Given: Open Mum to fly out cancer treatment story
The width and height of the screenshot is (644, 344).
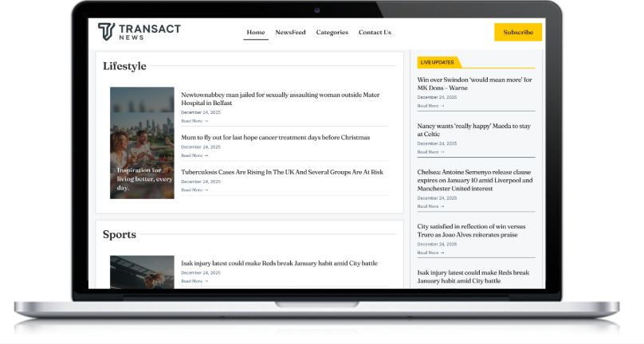Looking at the screenshot, I should [275, 137].
